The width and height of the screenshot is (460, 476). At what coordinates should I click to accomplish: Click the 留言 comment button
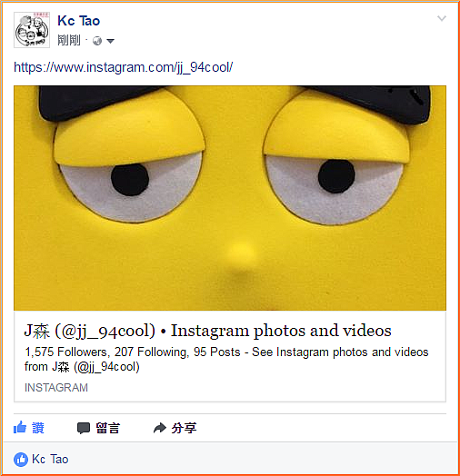click(x=108, y=428)
